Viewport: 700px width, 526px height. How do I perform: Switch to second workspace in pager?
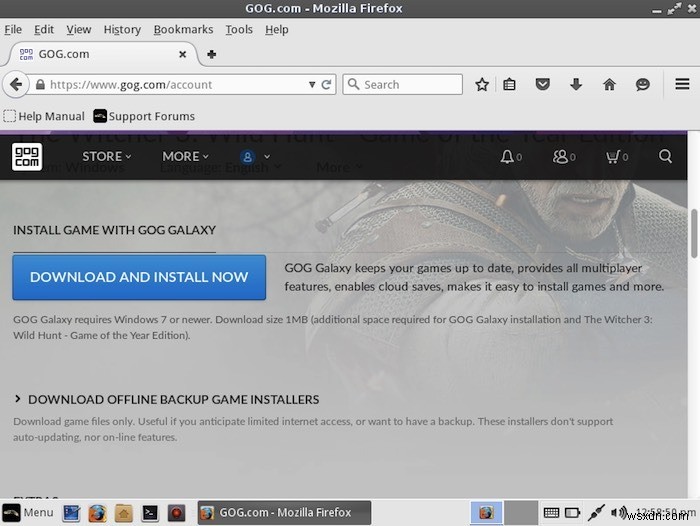pyautogui.click(x=521, y=513)
